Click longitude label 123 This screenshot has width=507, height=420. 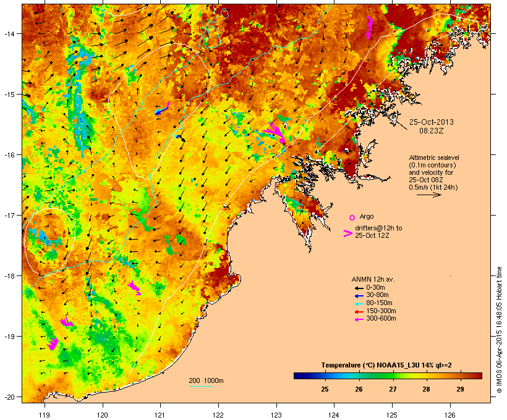click(276, 415)
